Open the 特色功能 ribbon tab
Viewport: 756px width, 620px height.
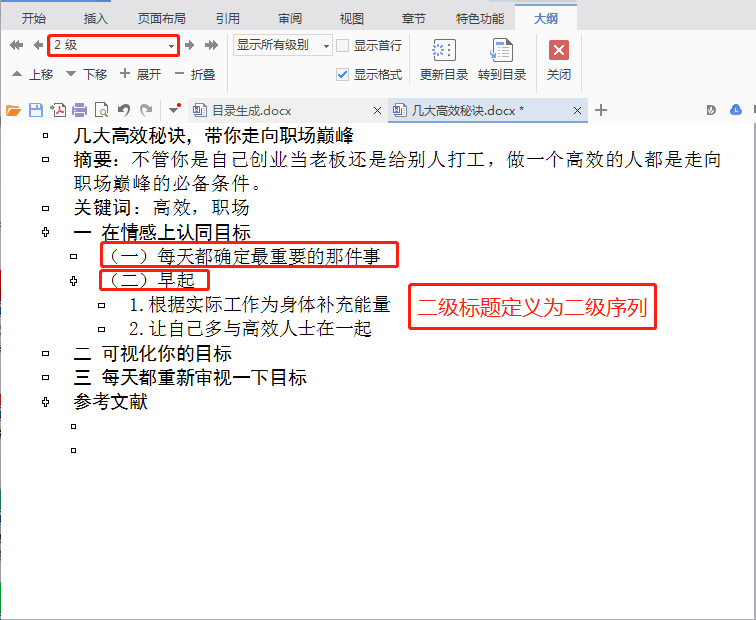(480, 19)
